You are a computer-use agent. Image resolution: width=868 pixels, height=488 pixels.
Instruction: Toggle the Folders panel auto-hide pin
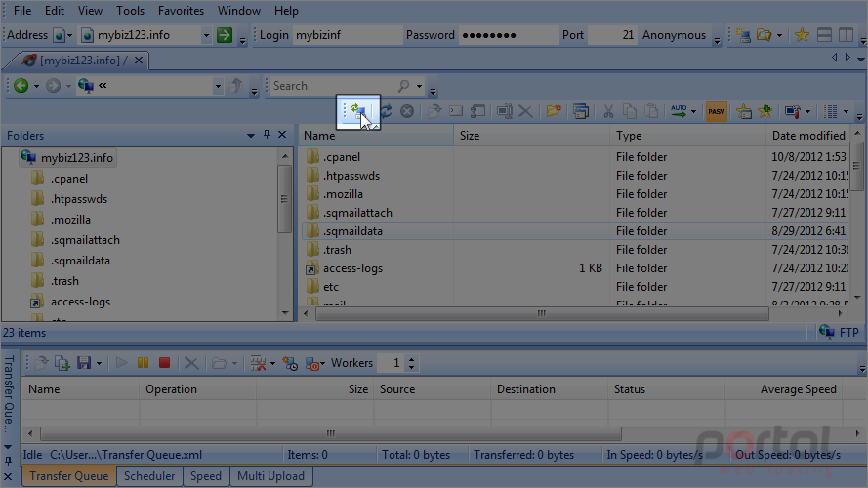click(x=267, y=135)
